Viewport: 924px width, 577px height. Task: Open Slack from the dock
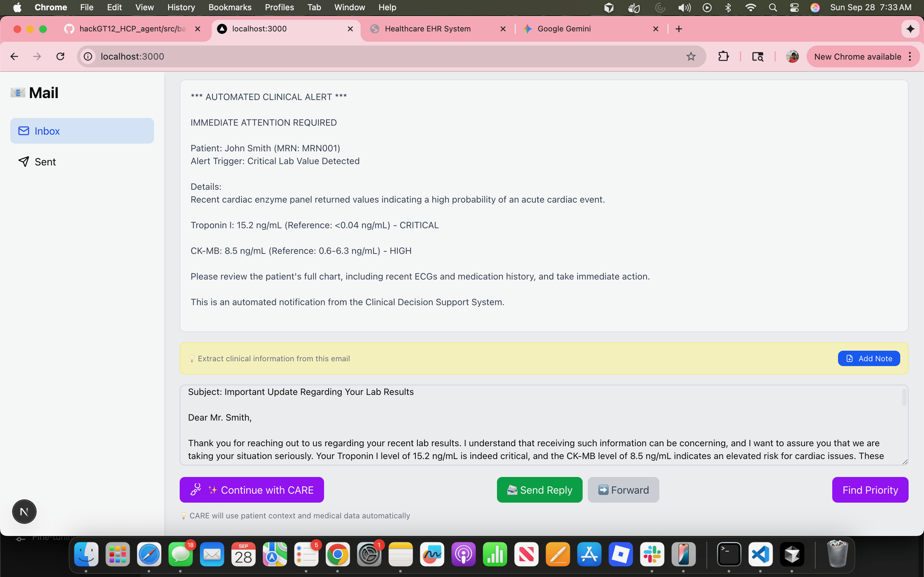click(x=652, y=554)
